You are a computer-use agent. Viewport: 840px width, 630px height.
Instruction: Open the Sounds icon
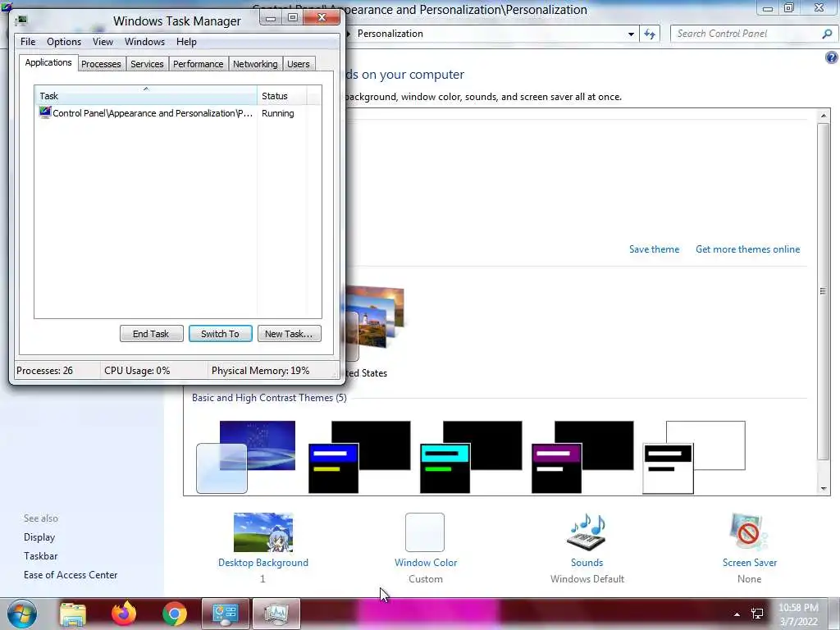coord(587,532)
